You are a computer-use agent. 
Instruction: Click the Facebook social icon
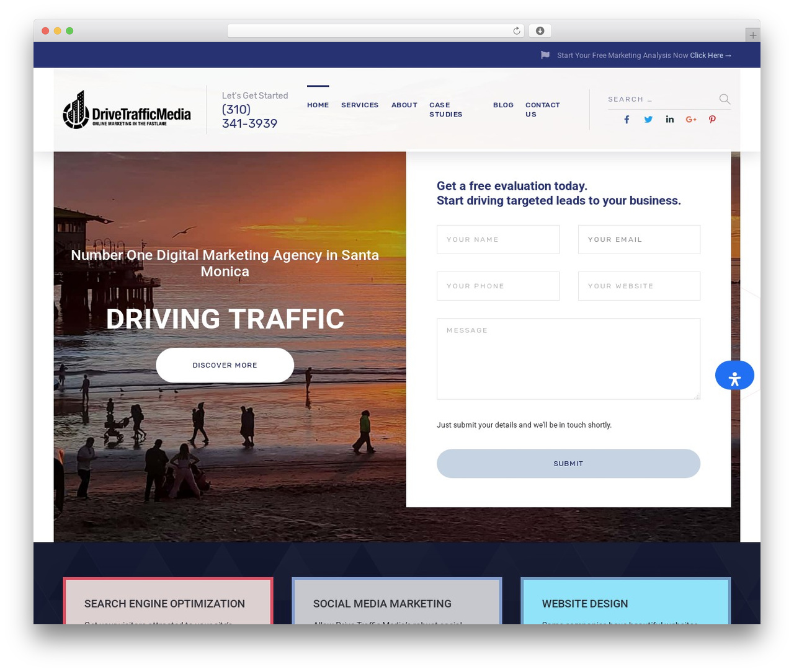pyautogui.click(x=627, y=120)
